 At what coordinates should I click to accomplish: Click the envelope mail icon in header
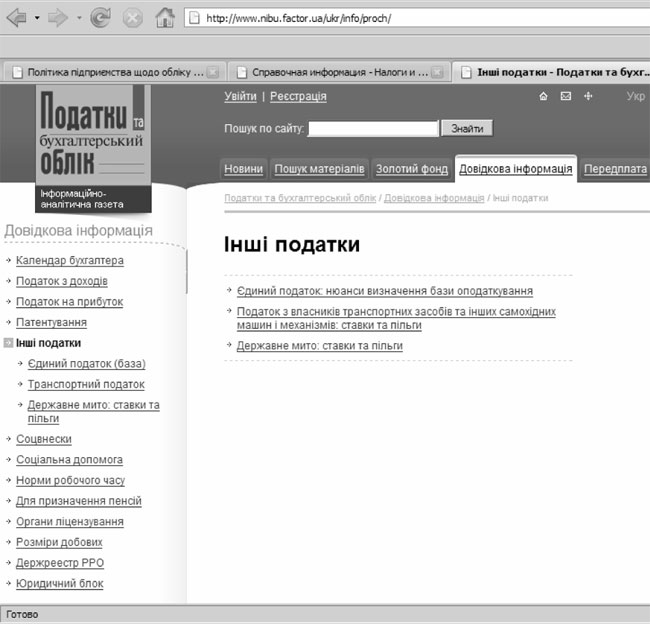565,97
